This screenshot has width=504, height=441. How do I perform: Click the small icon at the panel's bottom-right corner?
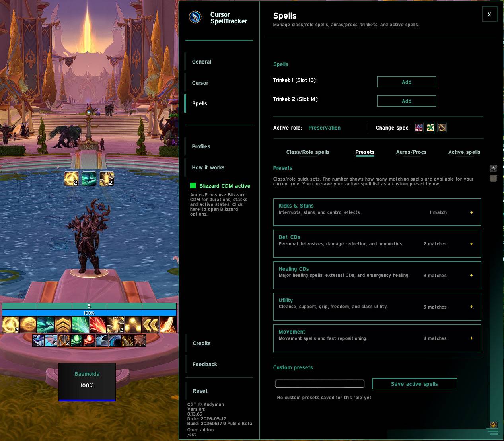[x=493, y=425]
